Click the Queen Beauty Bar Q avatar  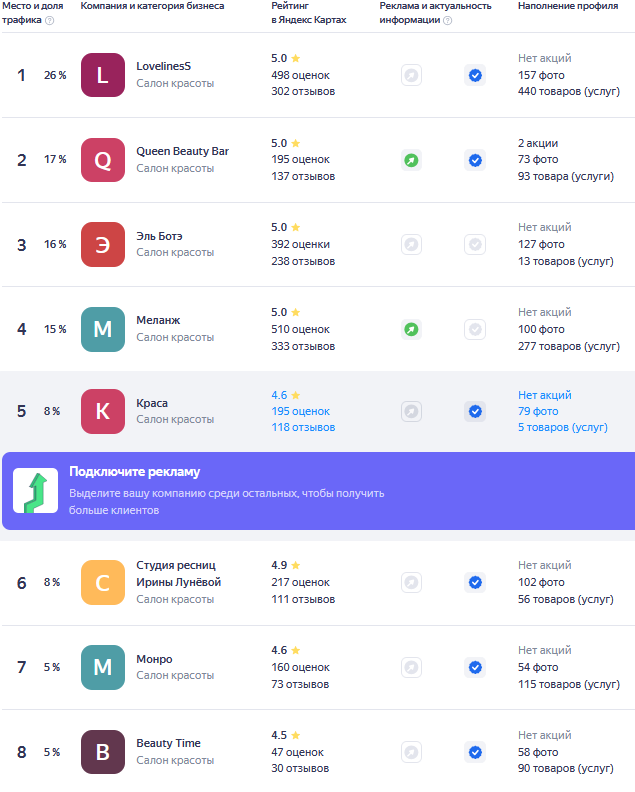click(103, 160)
